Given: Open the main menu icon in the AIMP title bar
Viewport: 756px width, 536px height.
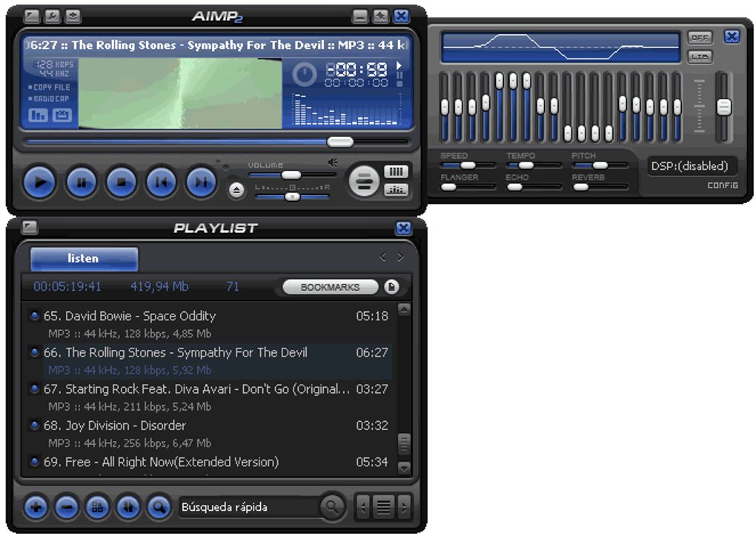Looking at the screenshot, I should click(x=32, y=16).
